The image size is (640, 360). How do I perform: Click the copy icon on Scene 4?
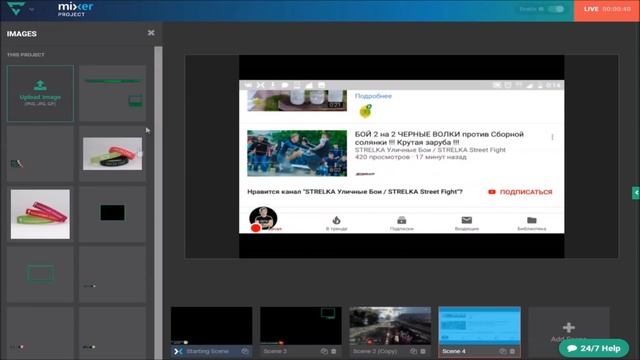pos(503,351)
